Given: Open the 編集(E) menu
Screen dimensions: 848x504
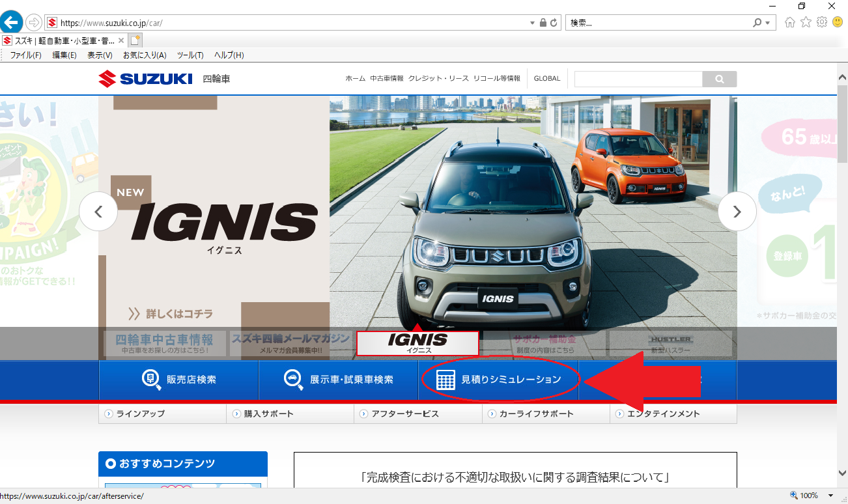Looking at the screenshot, I should coord(64,55).
